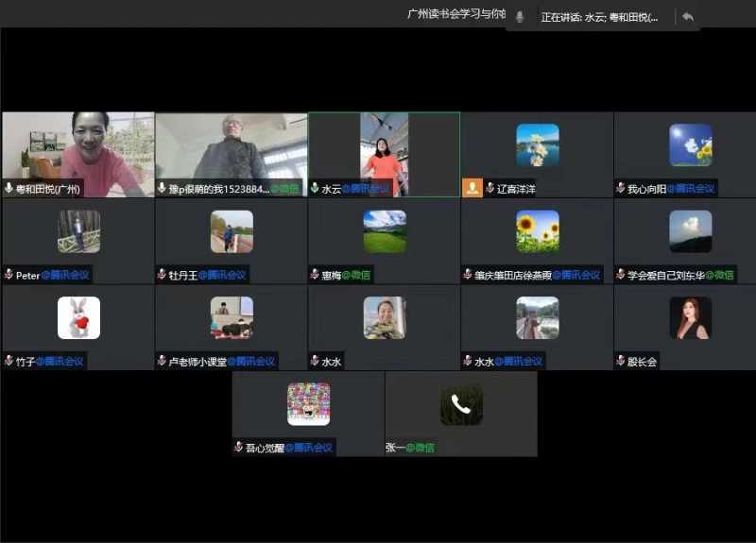Click the name label 学会爱自己刘东华

click(665, 275)
